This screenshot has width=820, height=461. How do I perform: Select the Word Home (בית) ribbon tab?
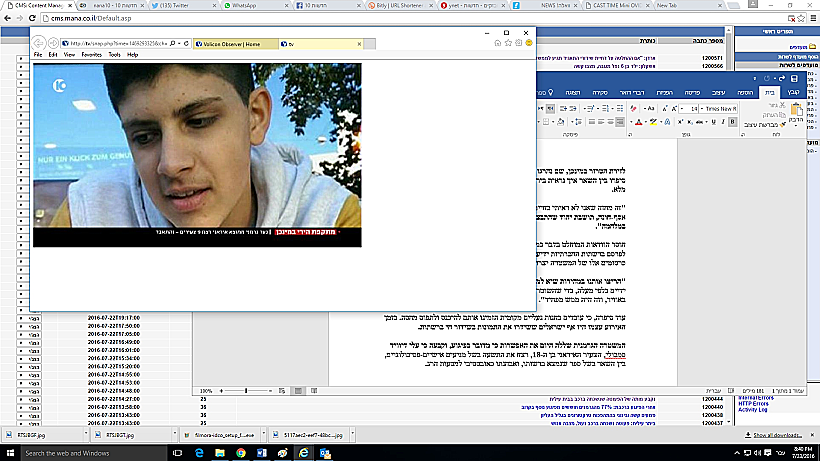pyautogui.click(x=770, y=93)
